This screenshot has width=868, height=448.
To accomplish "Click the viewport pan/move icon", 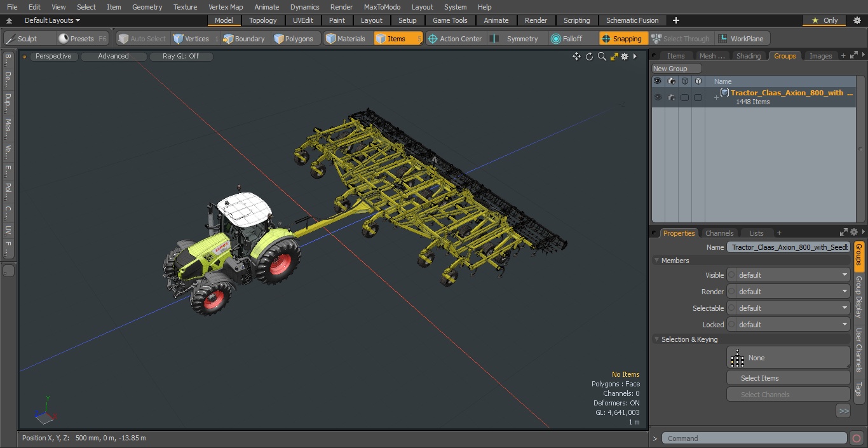I will [576, 57].
